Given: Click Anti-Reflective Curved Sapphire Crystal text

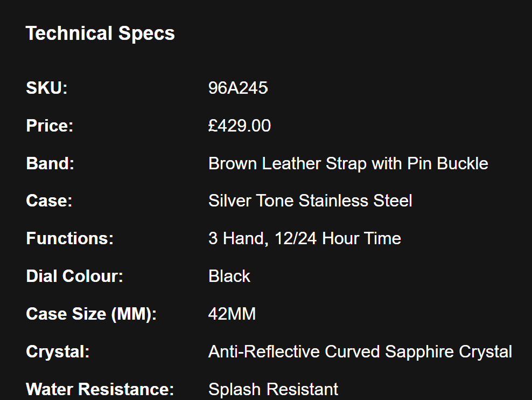Looking at the screenshot, I should [360, 351].
